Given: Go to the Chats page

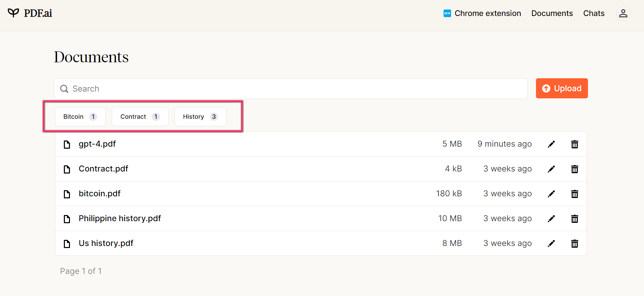Looking at the screenshot, I should tap(594, 13).
